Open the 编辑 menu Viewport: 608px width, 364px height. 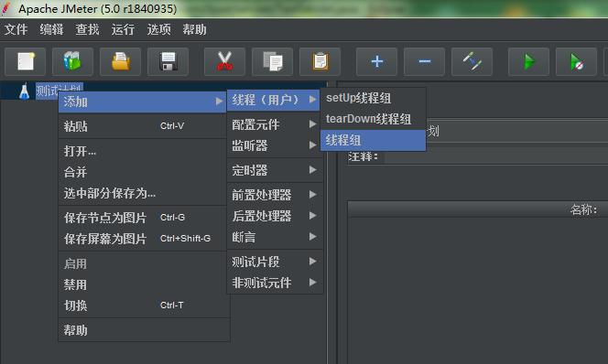pos(51,29)
